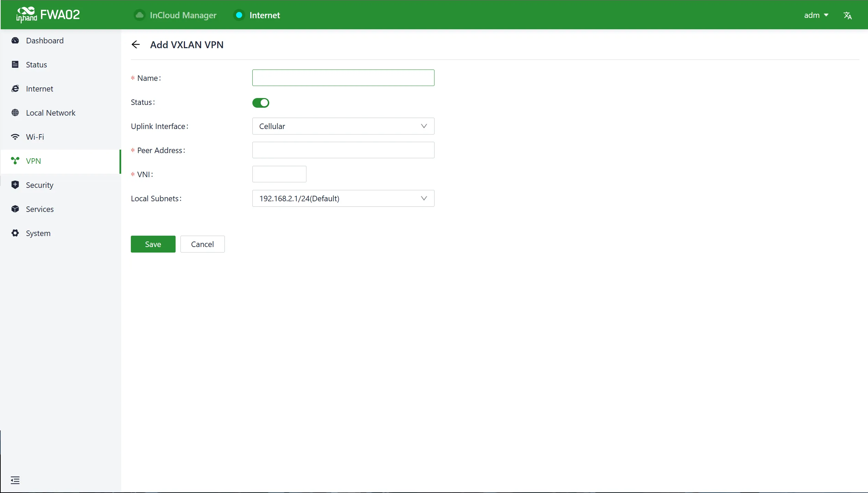The height and width of the screenshot is (493, 868).
Task: Click the Internet status indicator dot
Action: click(239, 15)
